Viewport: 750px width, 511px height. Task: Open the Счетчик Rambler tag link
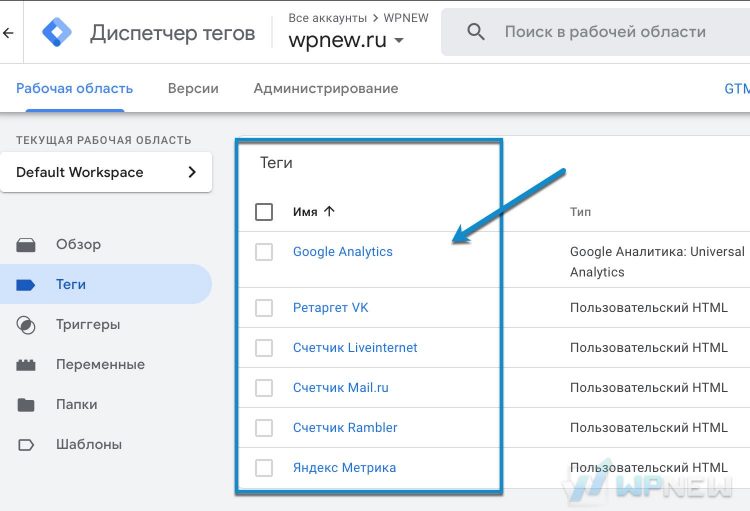tap(345, 428)
